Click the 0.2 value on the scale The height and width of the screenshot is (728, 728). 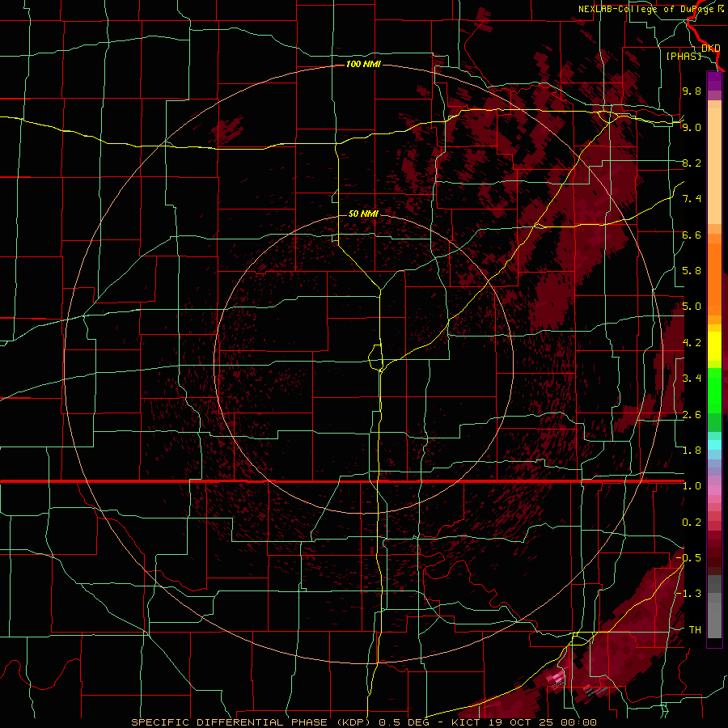click(x=692, y=523)
